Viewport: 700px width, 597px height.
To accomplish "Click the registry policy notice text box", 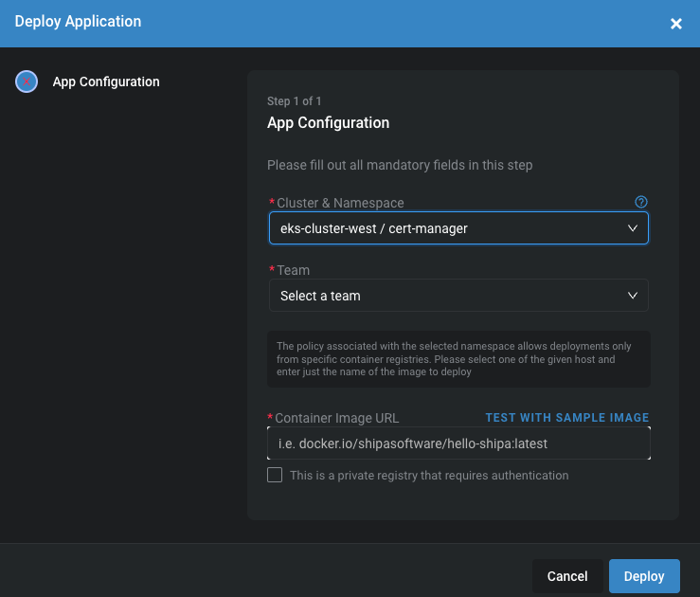I will click(458, 359).
